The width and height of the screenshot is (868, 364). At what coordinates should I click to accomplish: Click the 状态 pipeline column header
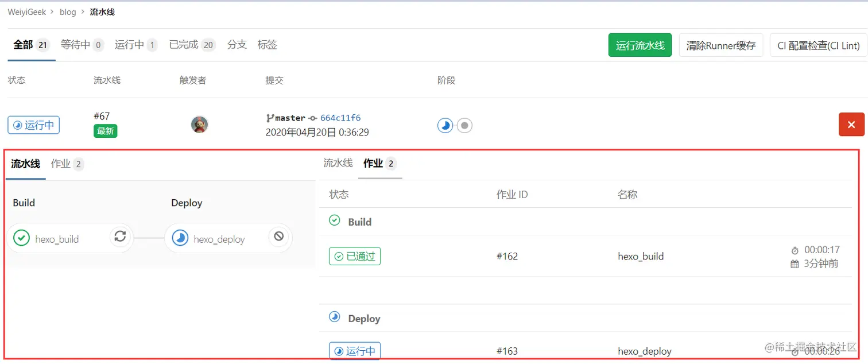(17, 80)
